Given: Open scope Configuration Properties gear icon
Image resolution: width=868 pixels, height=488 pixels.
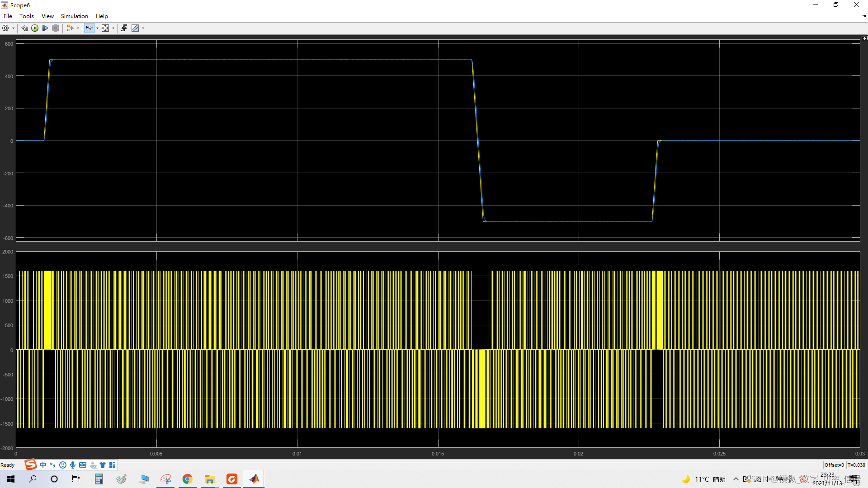Looking at the screenshot, I should 5,28.
